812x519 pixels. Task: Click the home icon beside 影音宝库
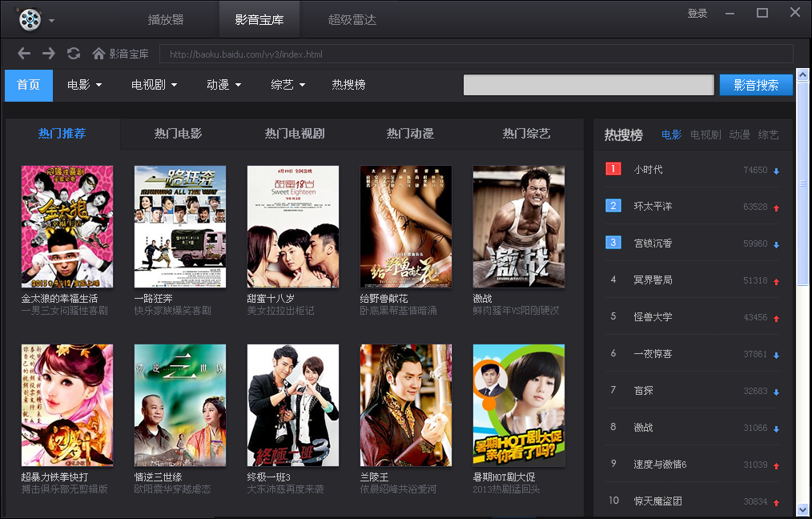[x=98, y=54]
